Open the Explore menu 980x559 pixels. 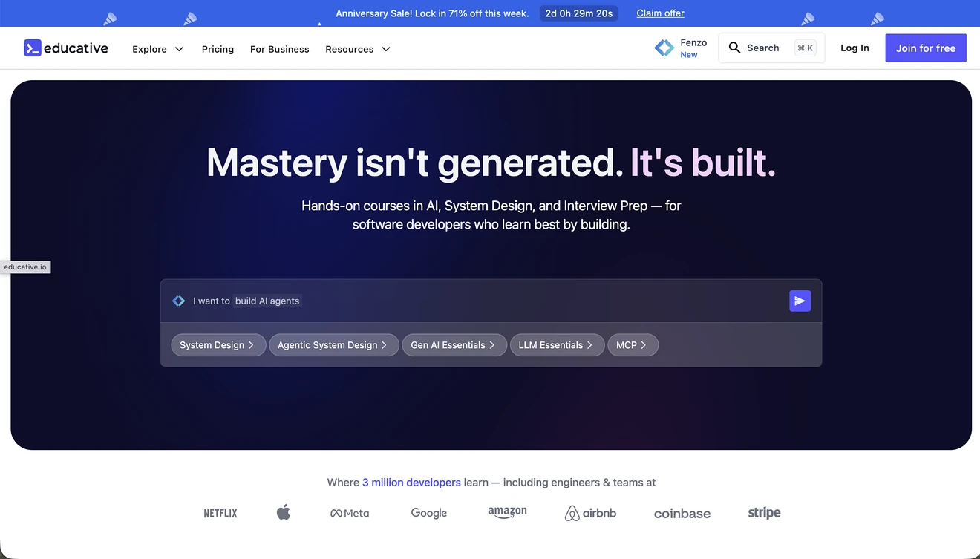coord(158,49)
